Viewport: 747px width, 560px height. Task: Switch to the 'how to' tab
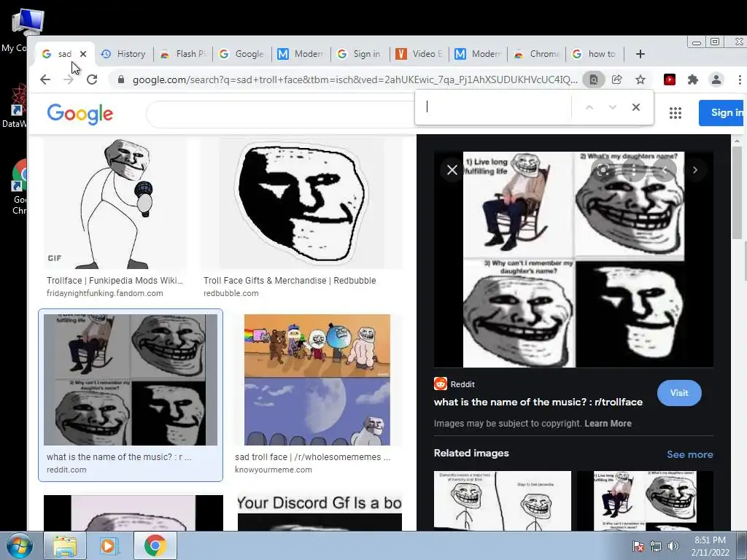(x=595, y=54)
